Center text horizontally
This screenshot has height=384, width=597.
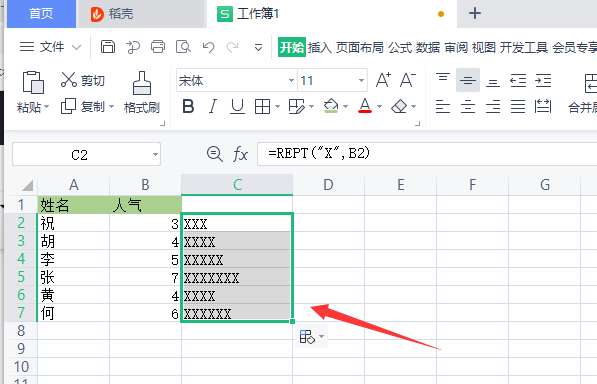click(468, 107)
